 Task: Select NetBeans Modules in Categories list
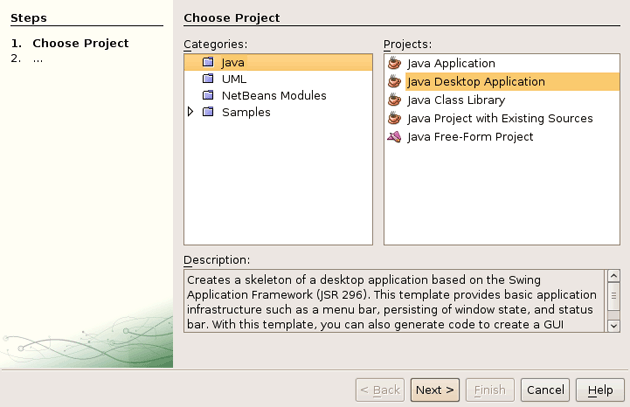[273, 96]
